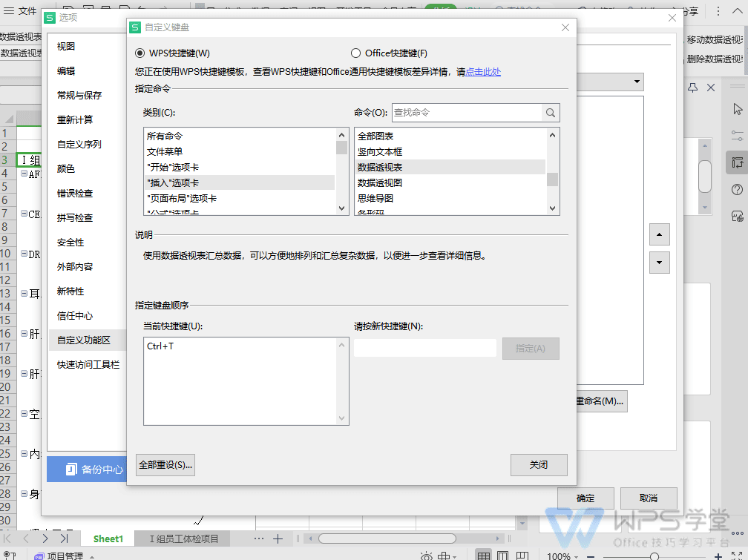This screenshot has height=560, width=748.
Task: Choose 数据透视图 in the command list
Action: 450,182
